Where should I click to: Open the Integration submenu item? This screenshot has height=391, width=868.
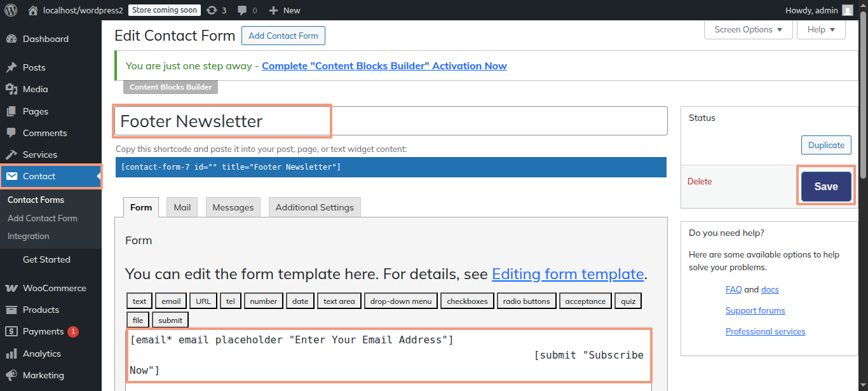(x=29, y=236)
